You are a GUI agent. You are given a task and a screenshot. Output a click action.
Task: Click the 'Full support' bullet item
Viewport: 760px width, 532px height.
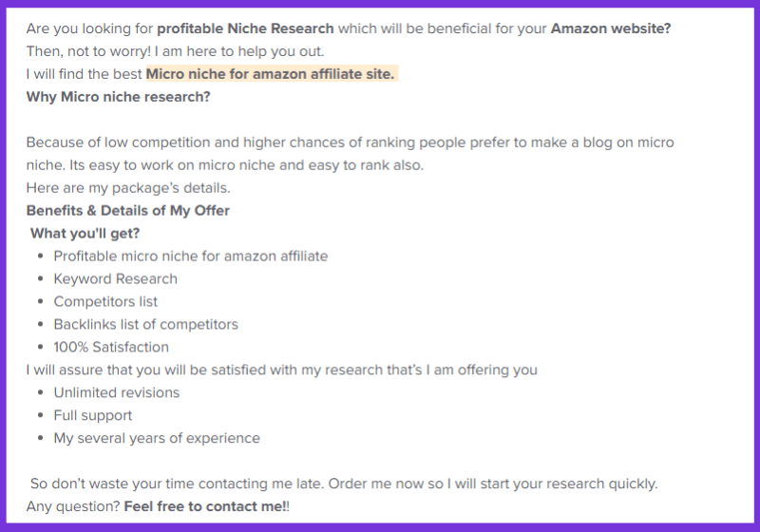(x=92, y=416)
